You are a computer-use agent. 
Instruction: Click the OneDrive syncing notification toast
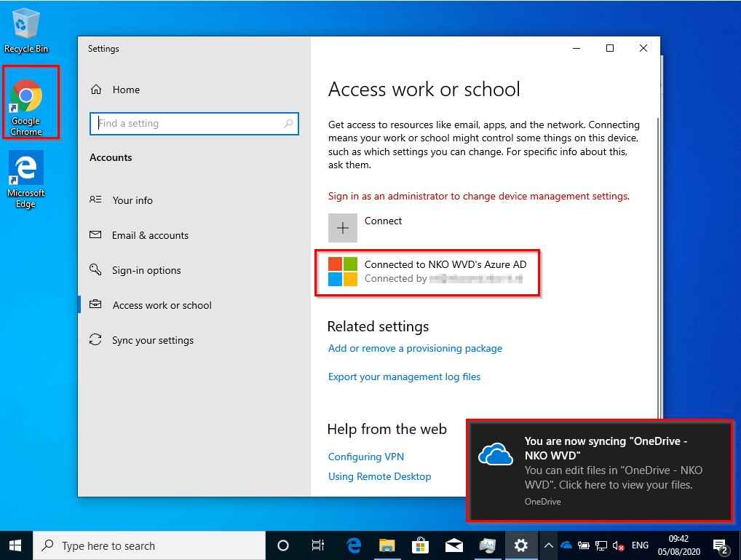pyautogui.click(x=599, y=470)
